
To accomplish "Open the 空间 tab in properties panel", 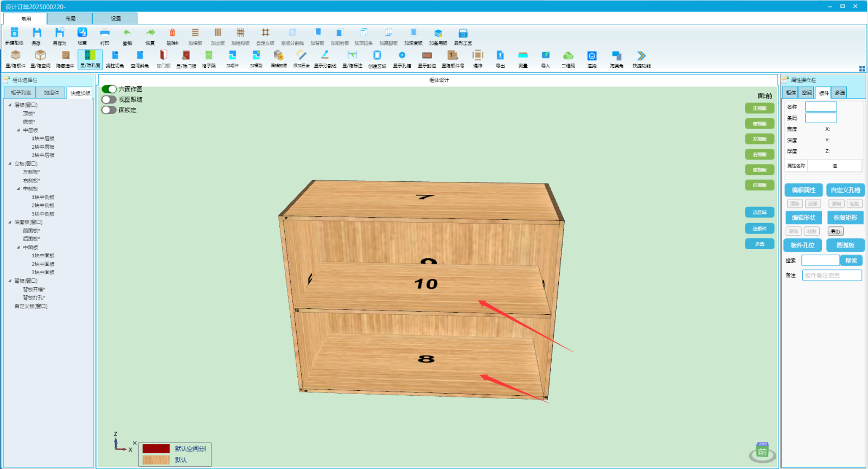I will pos(807,93).
